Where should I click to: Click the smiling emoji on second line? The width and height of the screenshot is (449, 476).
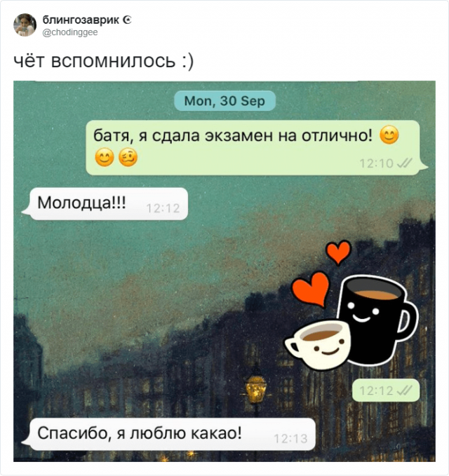pyautogui.click(x=105, y=158)
